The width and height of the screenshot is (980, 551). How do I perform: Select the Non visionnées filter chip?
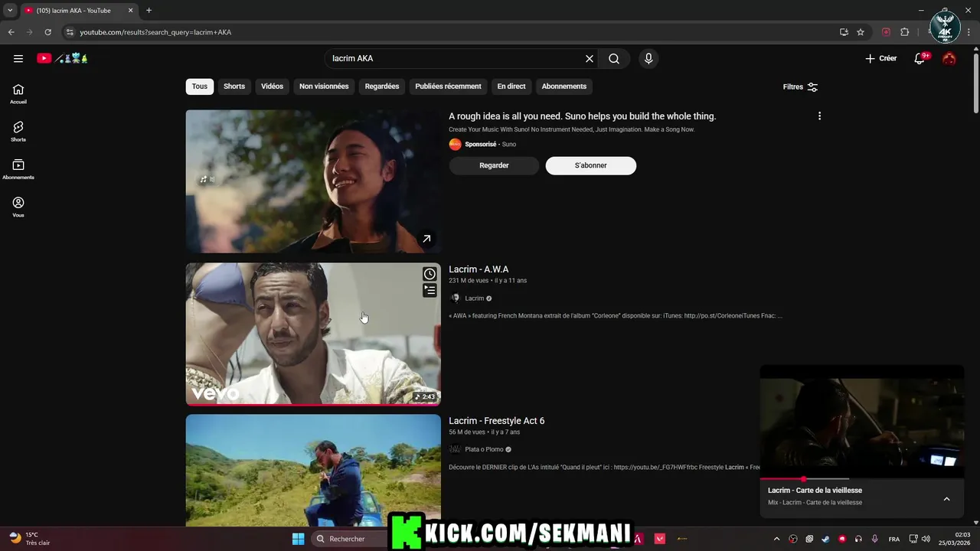coord(324,86)
